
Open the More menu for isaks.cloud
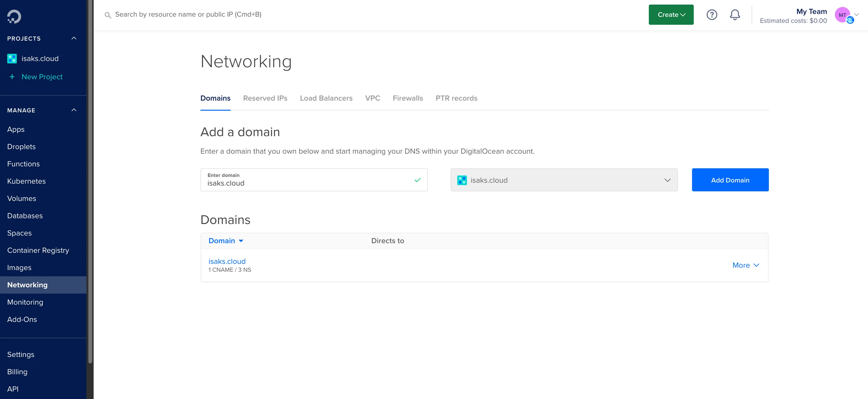point(746,265)
